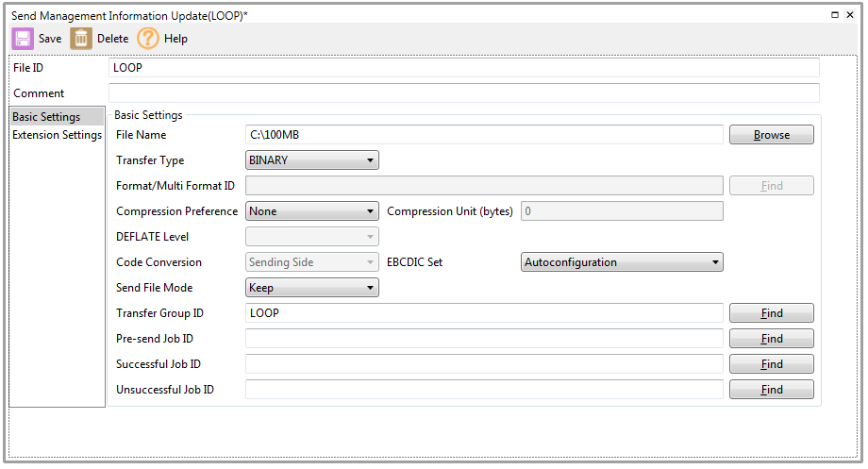Click Find button for Pre-send Job ID
Viewport: 868px width, 469px height.
click(x=771, y=339)
